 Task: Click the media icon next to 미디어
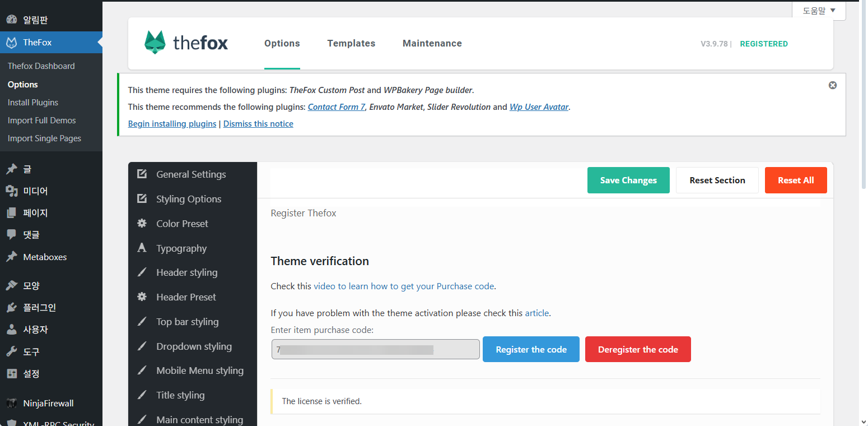pyautogui.click(x=11, y=191)
